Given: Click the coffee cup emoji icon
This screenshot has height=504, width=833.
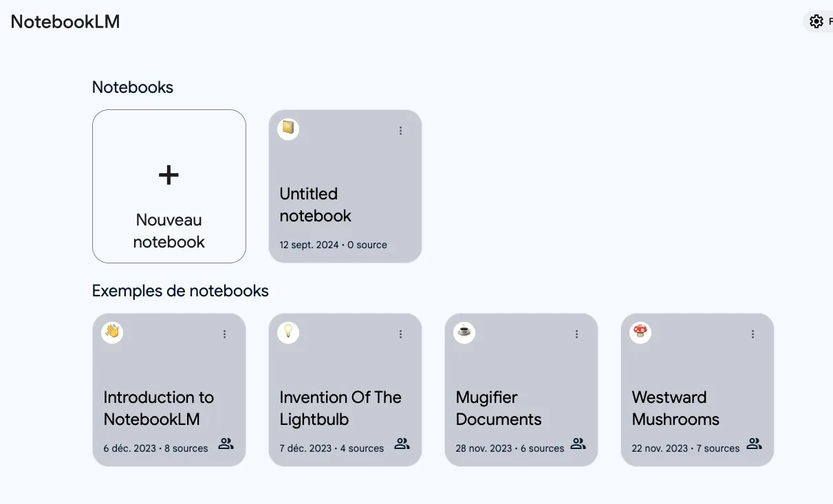Looking at the screenshot, I should [464, 333].
